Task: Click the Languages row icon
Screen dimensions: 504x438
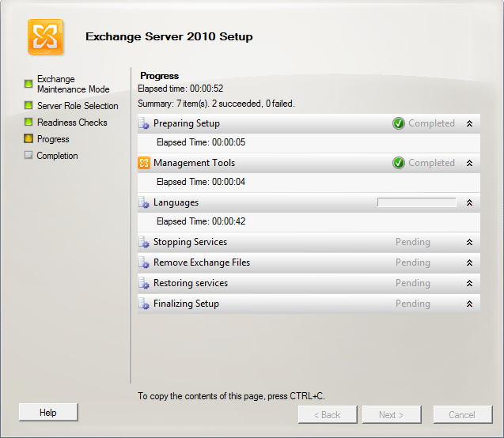Action: (144, 202)
